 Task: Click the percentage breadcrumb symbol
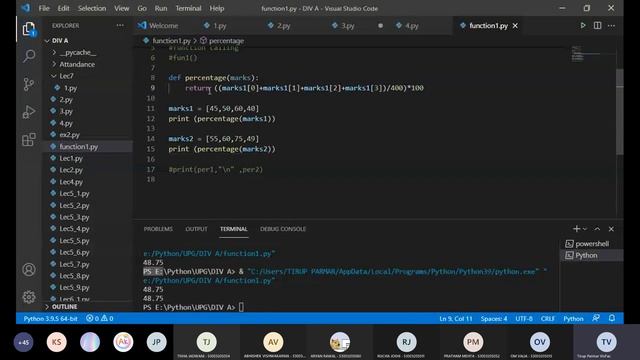226,41
